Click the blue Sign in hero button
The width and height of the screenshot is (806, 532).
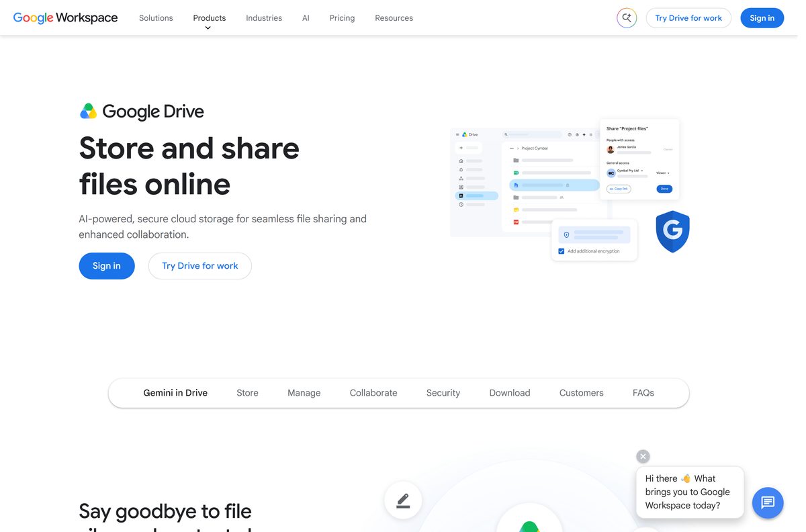(x=107, y=266)
